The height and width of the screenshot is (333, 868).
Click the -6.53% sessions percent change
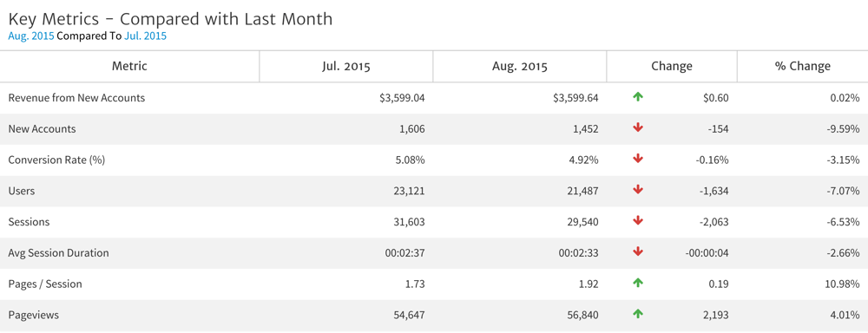[843, 222]
